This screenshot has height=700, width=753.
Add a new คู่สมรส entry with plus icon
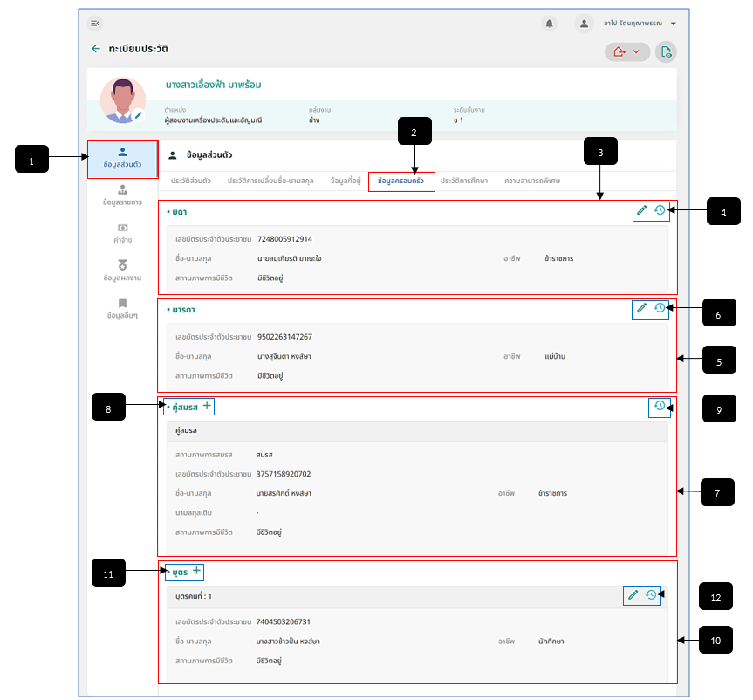[207, 406]
